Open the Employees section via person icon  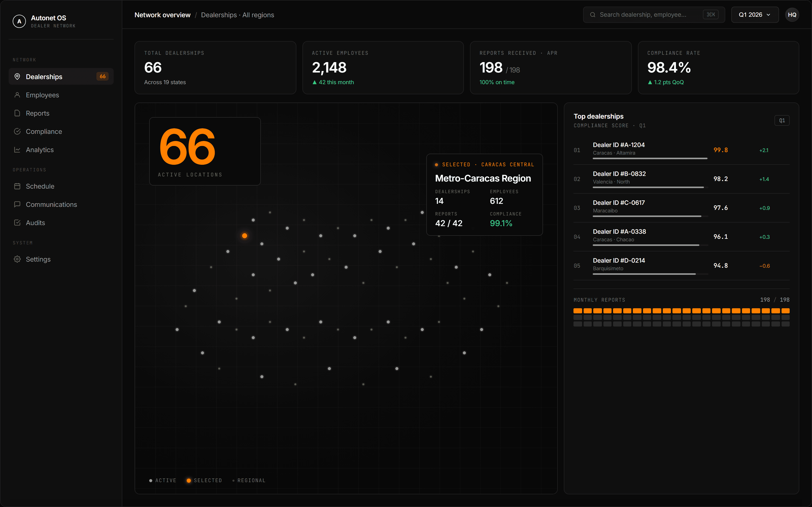(x=18, y=95)
